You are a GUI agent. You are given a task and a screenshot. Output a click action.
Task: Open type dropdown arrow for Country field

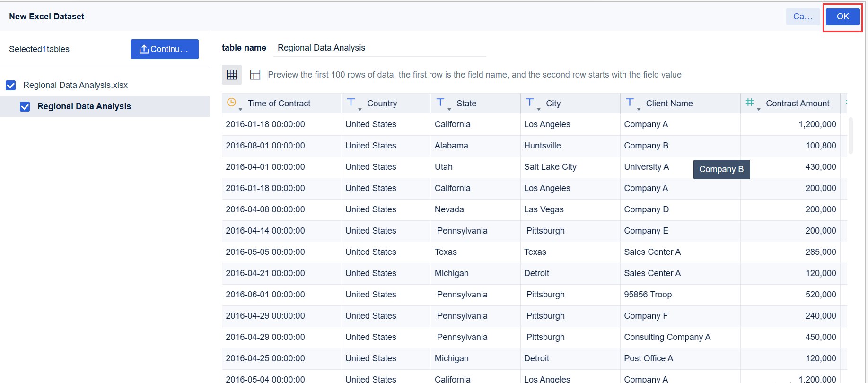(x=360, y=109)
